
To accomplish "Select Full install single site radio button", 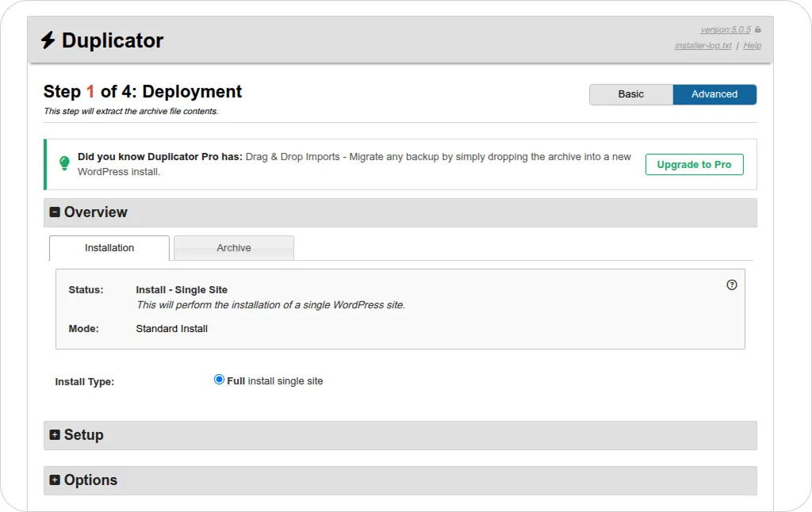I will (x=219, y=380).
